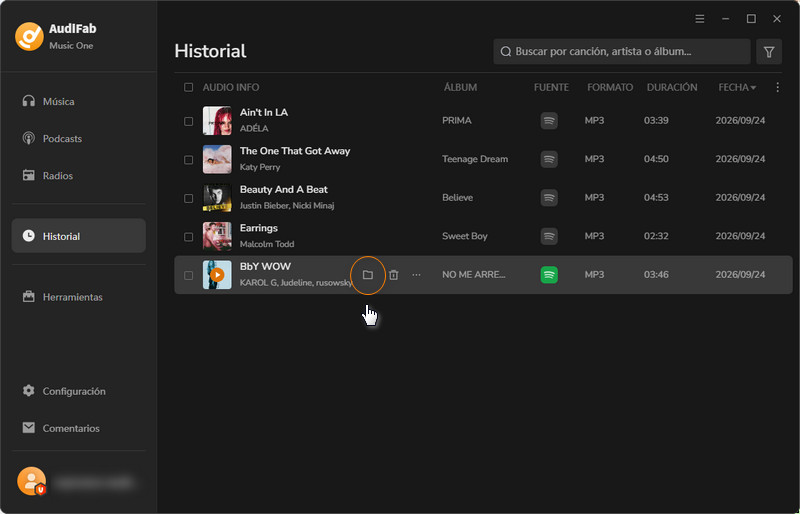Click the FORMATO column header

(610, 87)
